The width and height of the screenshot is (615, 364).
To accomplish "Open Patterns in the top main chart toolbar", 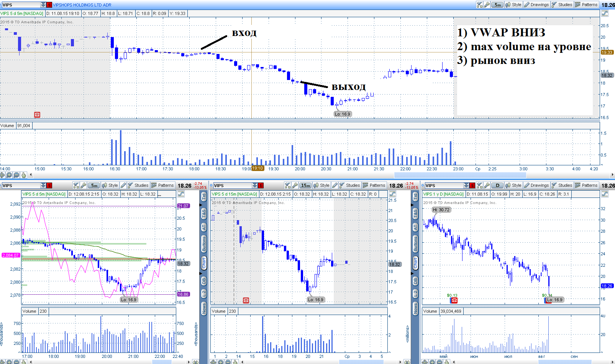I will 586,5.
